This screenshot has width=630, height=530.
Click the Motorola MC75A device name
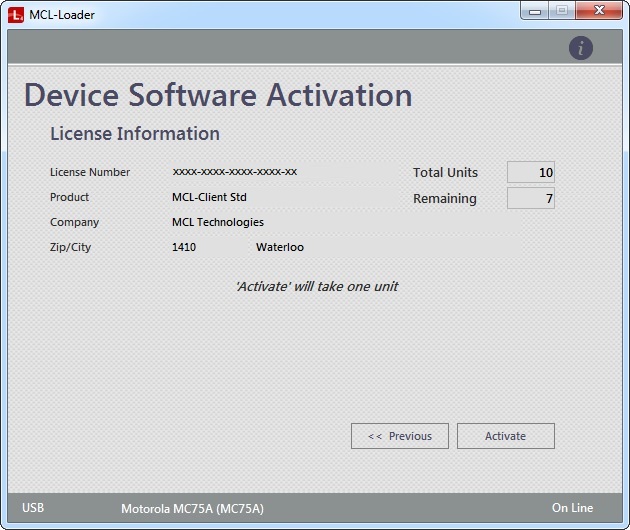[192, 509]
